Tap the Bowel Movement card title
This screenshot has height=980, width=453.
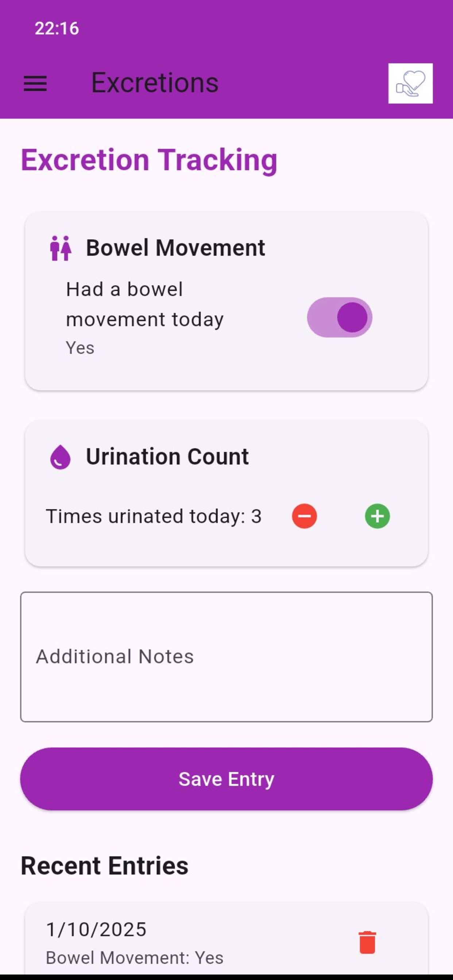(175, 248)
